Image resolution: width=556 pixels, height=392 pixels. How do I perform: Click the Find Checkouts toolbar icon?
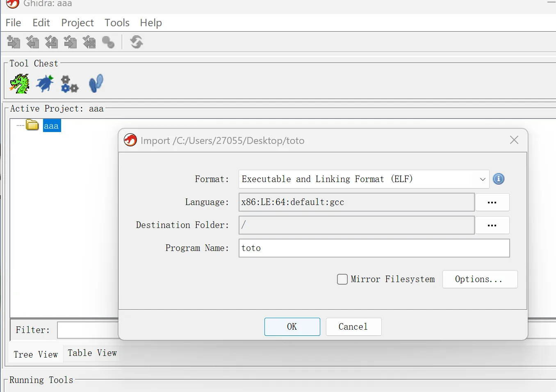click(108, 42)
